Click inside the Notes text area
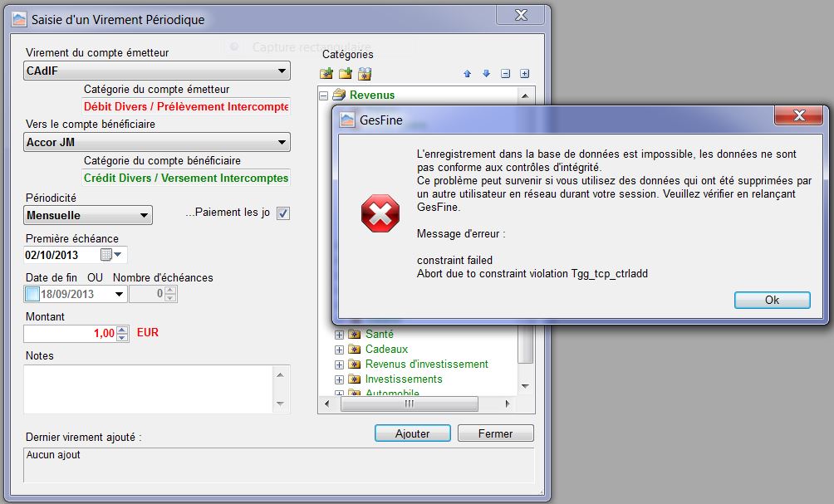The width and height of the screenshot is (834, 504). pyautogui.click(x=150, y=389)
